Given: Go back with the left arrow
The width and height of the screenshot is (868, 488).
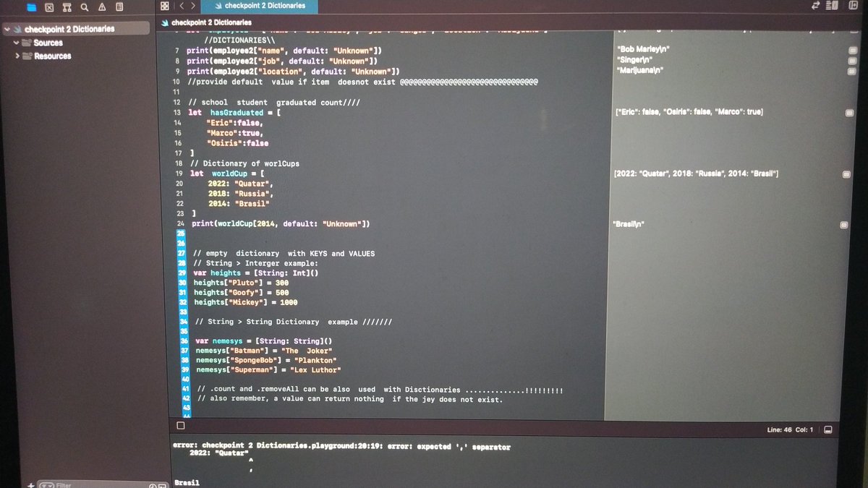Looking at the screenshot, I should pyautogui.click(x=181, y=6).
